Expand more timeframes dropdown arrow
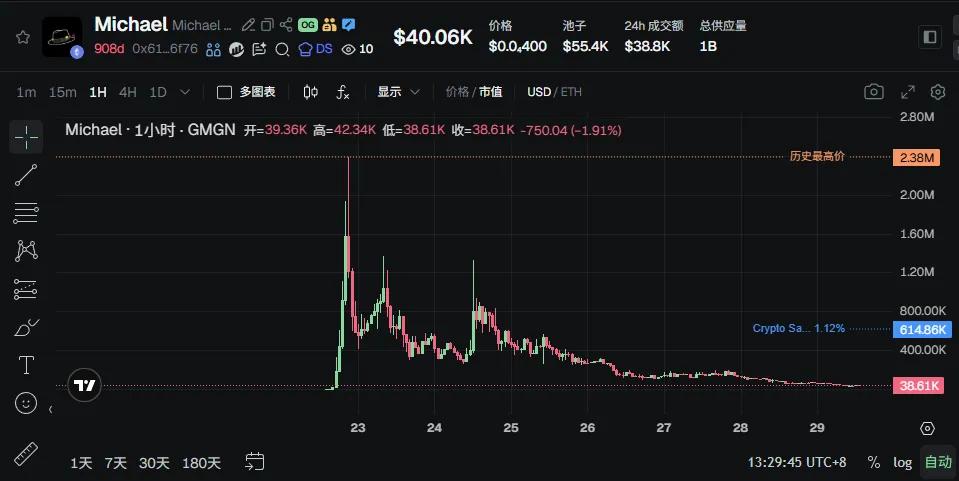 (185, 92)
